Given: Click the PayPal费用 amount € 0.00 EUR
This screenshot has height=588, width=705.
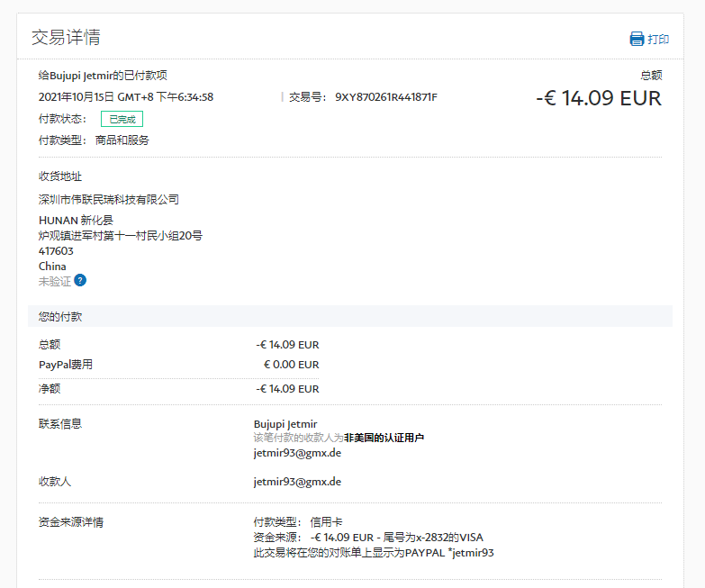Looking at the screenshot, I should pyautogui.click(x=291, y=365).
